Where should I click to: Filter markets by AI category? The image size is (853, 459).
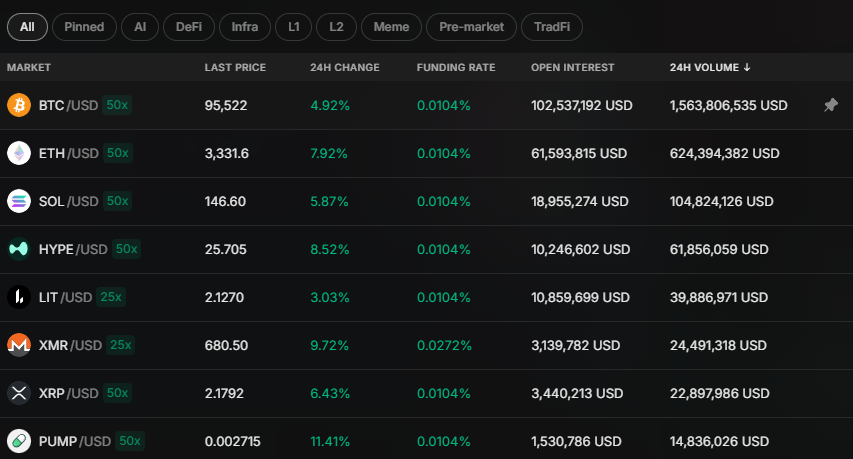point(140,27)
